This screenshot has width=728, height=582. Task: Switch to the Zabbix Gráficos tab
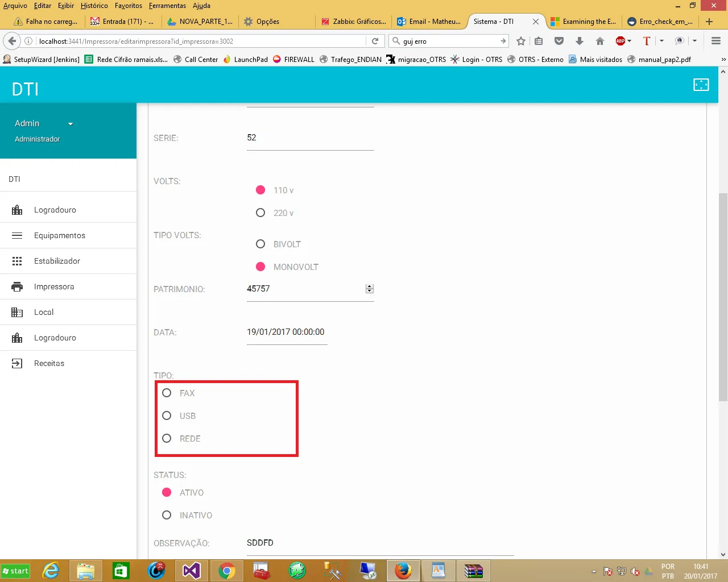click(x=354, y=22)
